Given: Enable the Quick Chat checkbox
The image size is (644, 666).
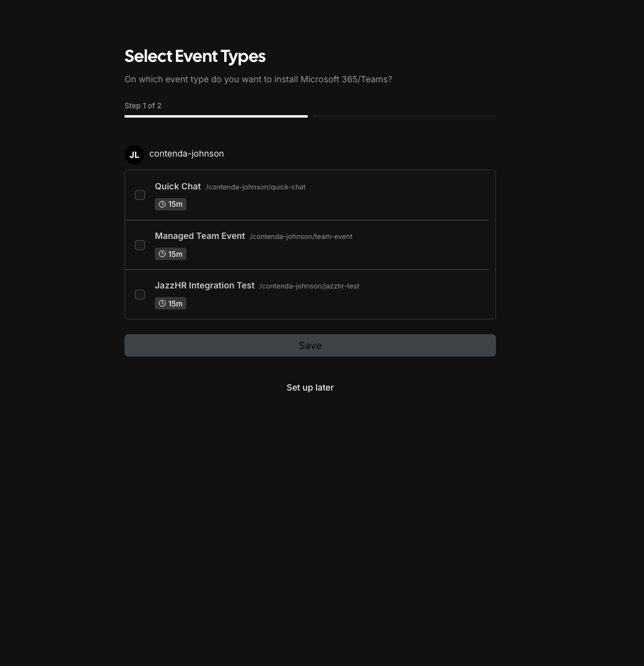Looking at the screenshot, I should pos(140,194).
